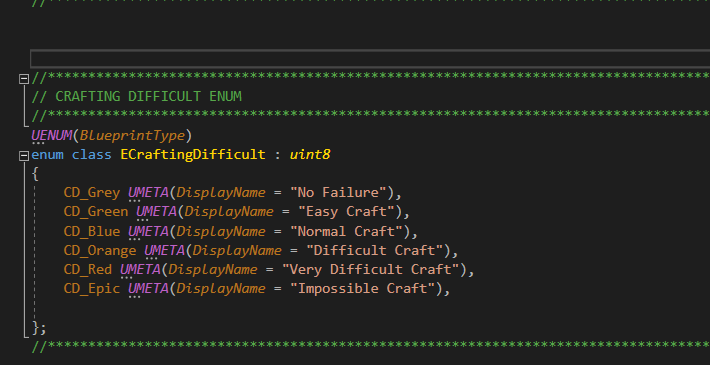Click the uint8 underlying type

tap(310, 155)
